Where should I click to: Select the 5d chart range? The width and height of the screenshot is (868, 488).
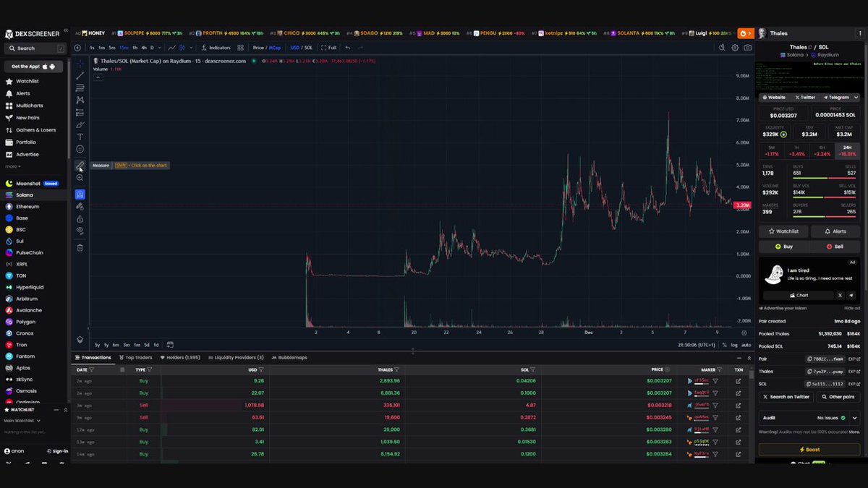(146, 345)
